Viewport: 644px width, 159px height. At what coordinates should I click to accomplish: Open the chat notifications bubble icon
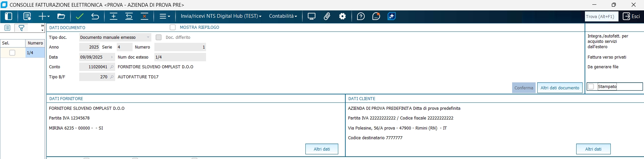[376, 16]
